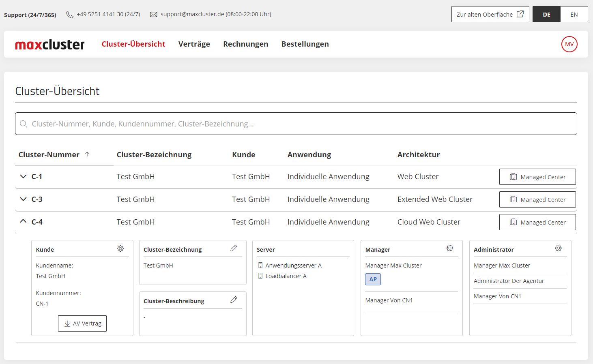
Task: Click the search magnifier icon
Action: coord(24,124)
